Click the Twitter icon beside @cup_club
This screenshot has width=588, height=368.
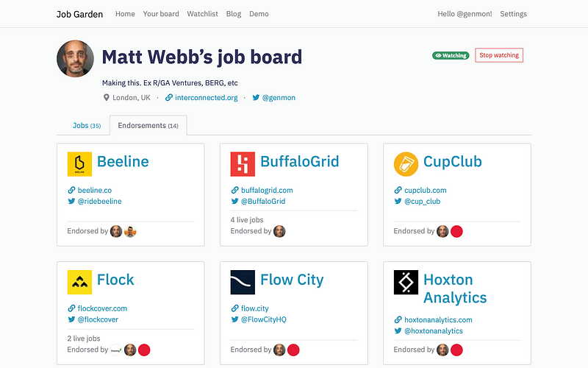click(398, 201)
